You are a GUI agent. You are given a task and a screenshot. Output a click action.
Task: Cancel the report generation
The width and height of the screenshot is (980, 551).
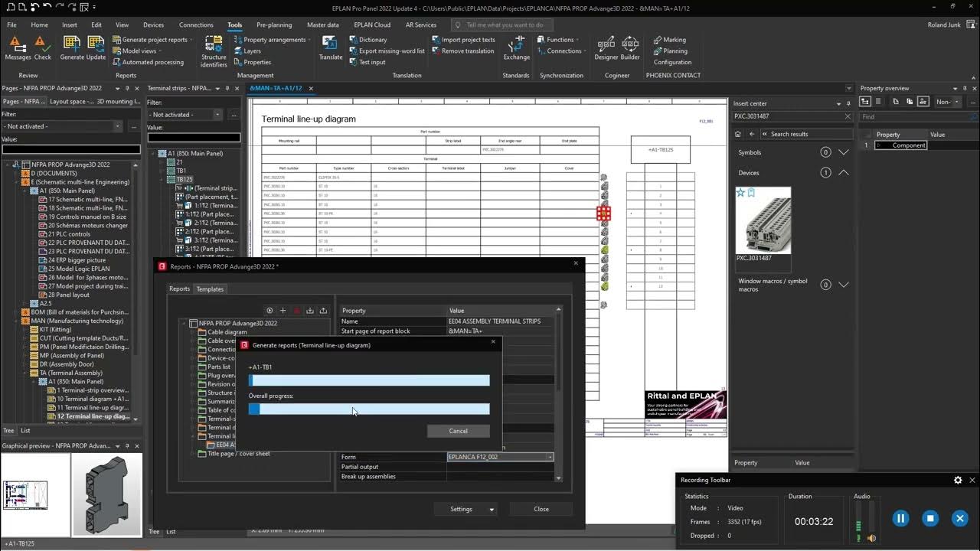458,431
